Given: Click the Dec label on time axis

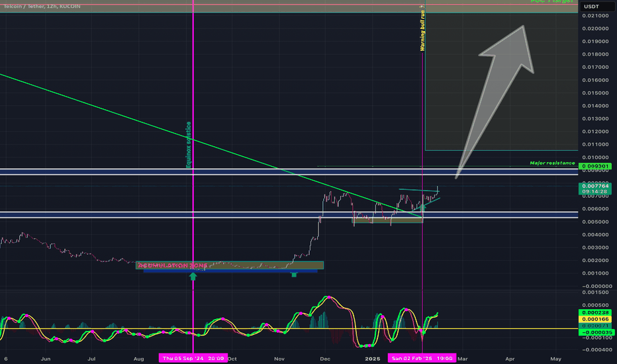Looking at the screenshot, I should (325, 359).
